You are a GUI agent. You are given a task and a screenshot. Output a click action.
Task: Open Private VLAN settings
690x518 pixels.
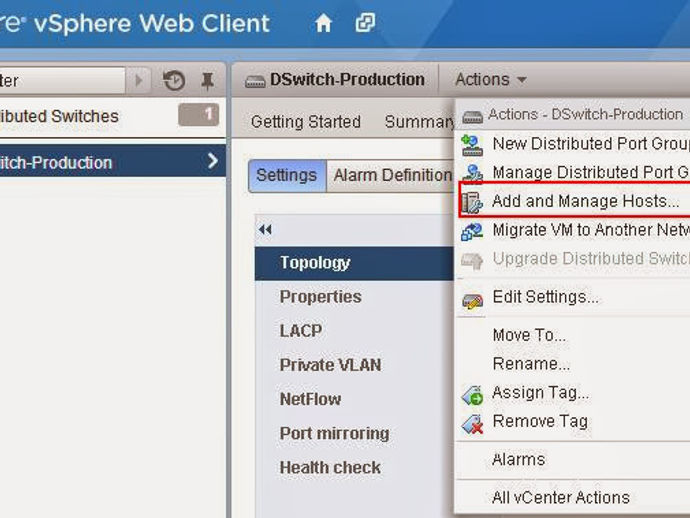point(330,365)
